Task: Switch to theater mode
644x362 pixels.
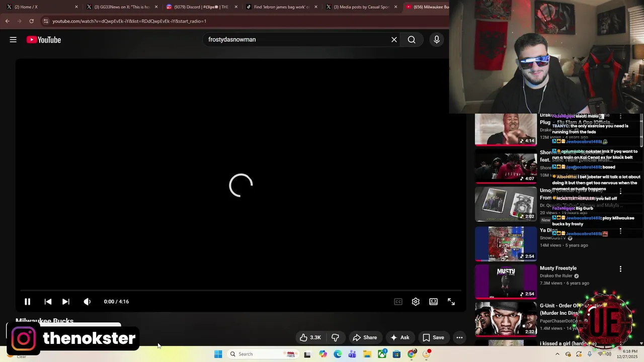Action: (x=433, y=302)
